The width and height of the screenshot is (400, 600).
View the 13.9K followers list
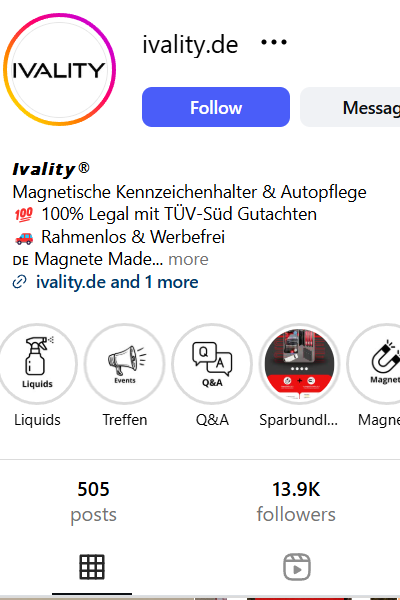[x=296, y=502]
